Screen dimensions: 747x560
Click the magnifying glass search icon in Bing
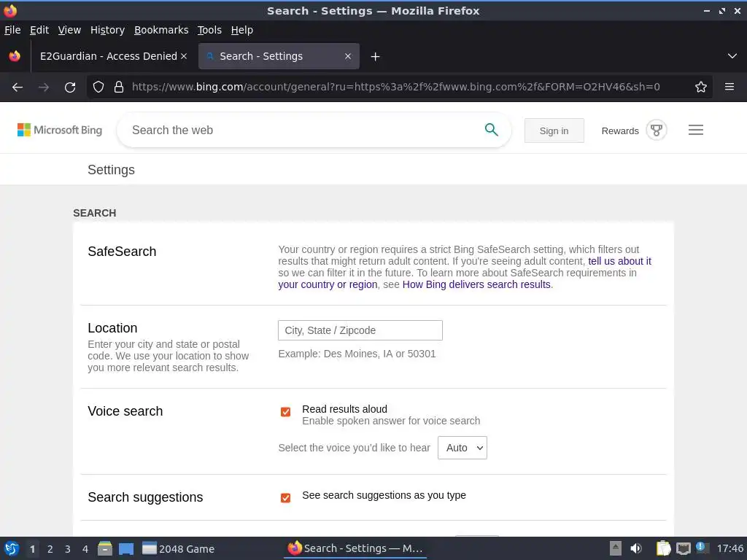click(491, 130)
